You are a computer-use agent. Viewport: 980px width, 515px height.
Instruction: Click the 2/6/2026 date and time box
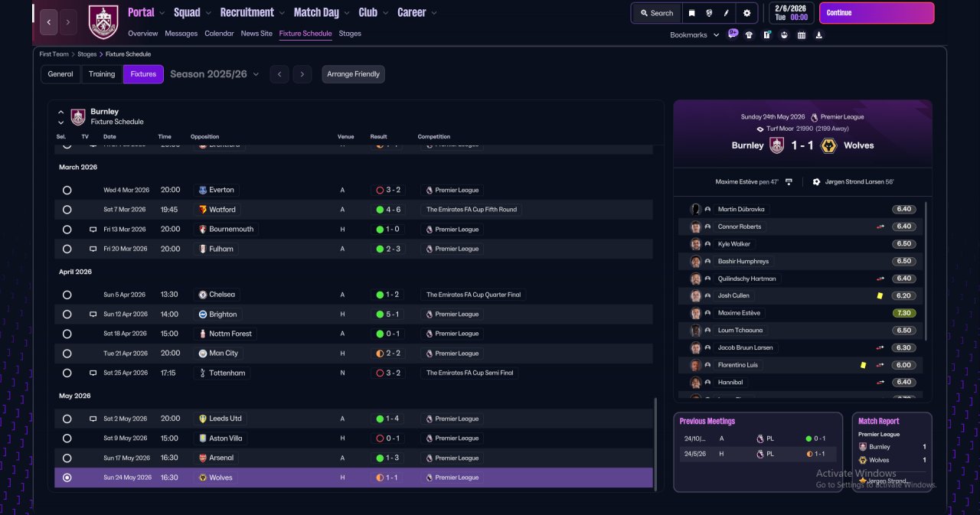coord(792,12)
